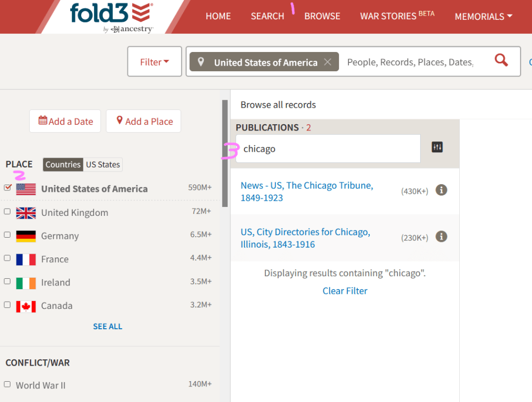Check the France place checkbox
Viewport: 532px width, 402px height.
coord(7,258)
